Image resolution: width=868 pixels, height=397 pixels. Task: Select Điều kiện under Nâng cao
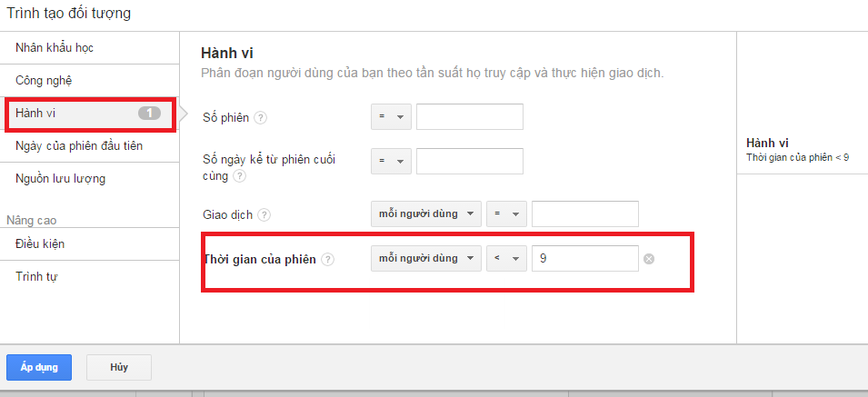(40, 243)
